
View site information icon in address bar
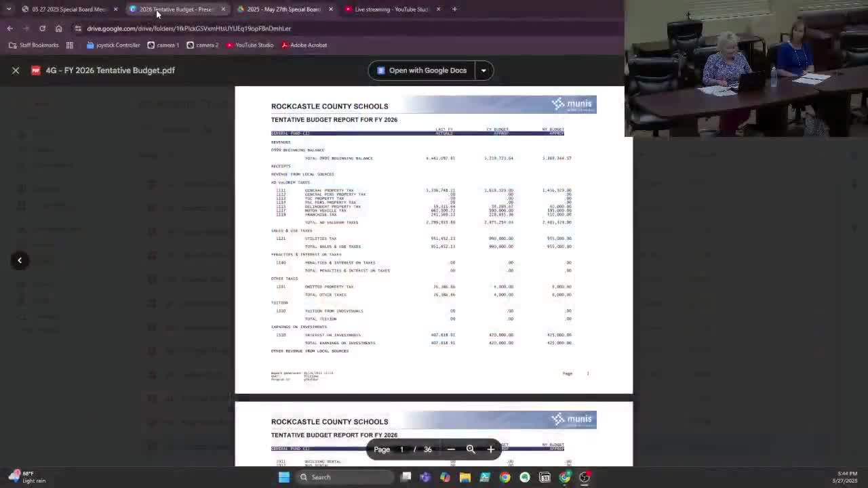tap(78, 28)
